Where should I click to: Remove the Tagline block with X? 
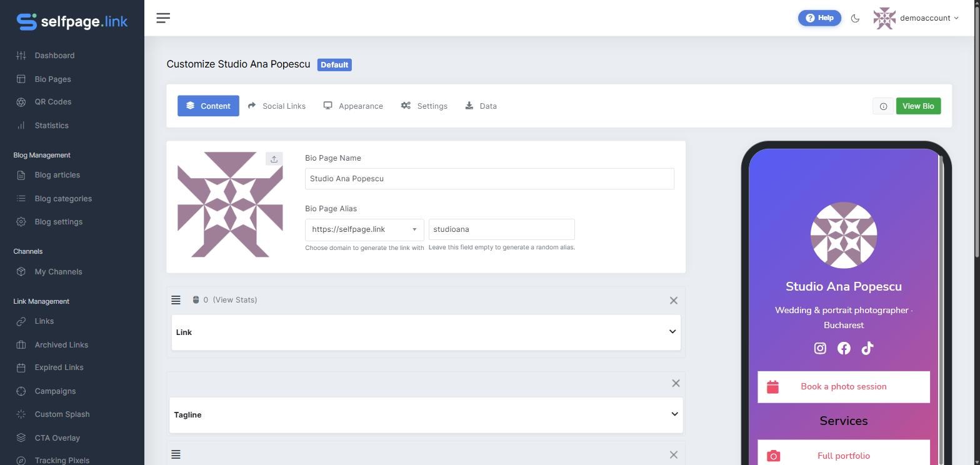(x=676, y=383)
